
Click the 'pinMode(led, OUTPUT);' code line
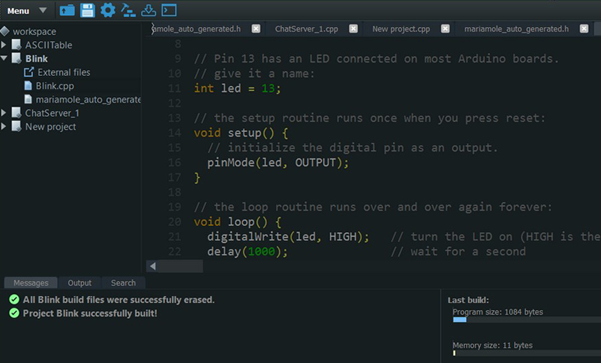click(x=278, y=163)
